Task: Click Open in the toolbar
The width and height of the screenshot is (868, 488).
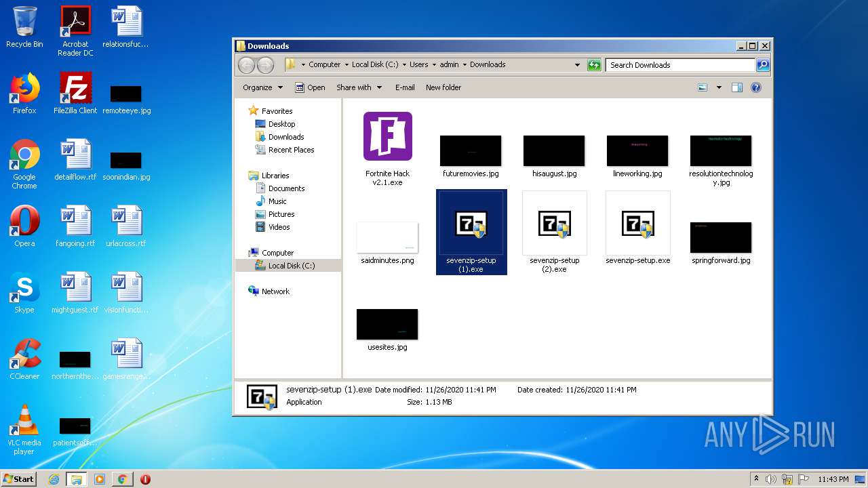Action: pyautogui.click(x=310, y=87)
